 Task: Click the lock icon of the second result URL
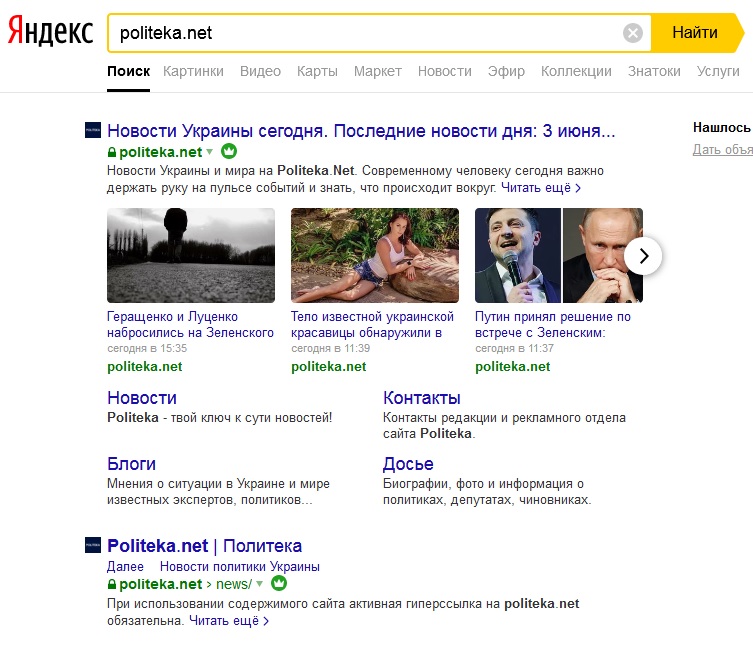point(111,585)
